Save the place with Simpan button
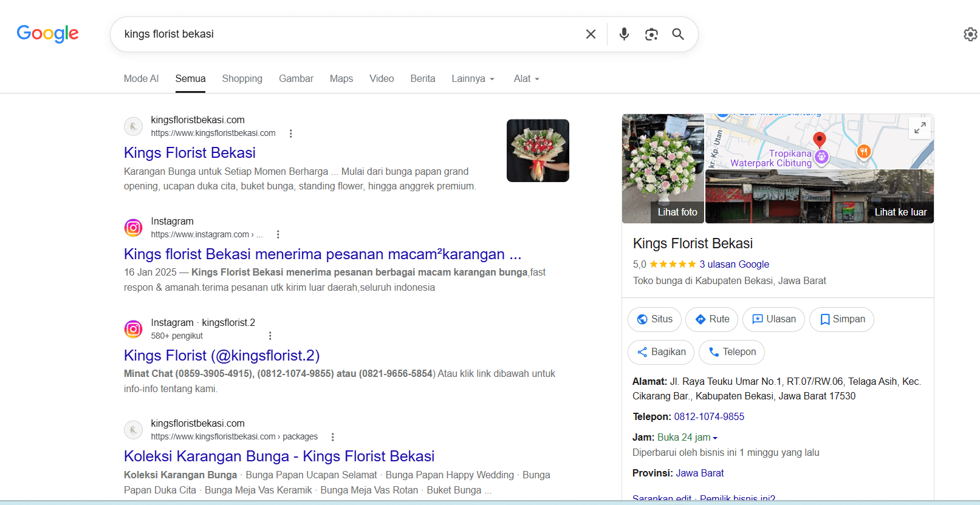Screen dimensions: 980x505 841,319
